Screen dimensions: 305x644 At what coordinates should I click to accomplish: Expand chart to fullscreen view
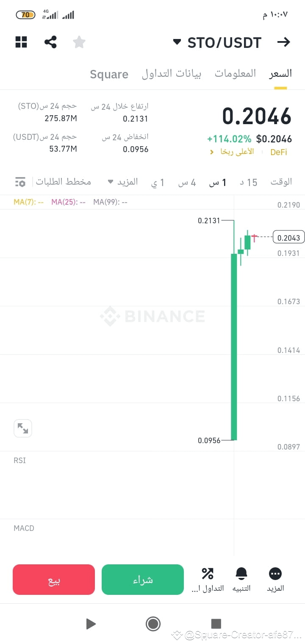click(23, 428)
